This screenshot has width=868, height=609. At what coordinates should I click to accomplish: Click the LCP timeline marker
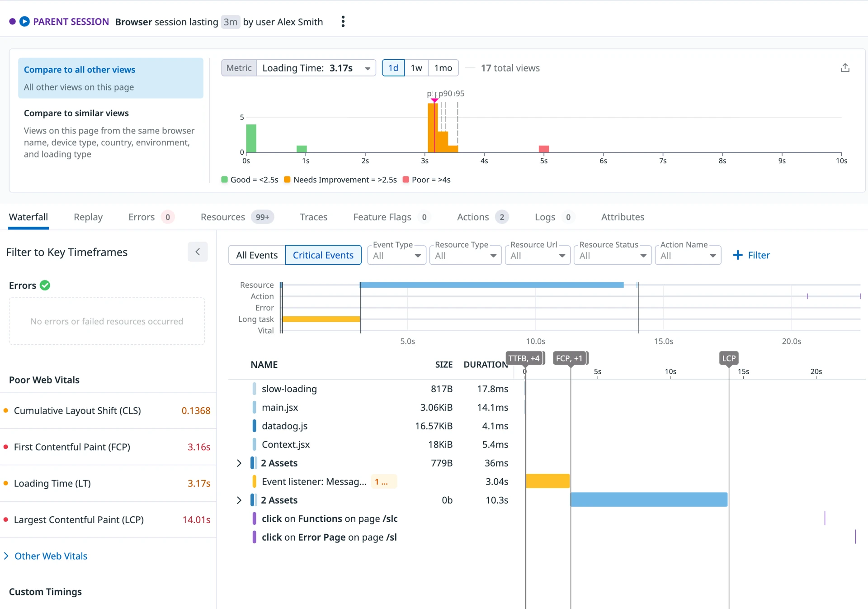[x=728, y=358]
